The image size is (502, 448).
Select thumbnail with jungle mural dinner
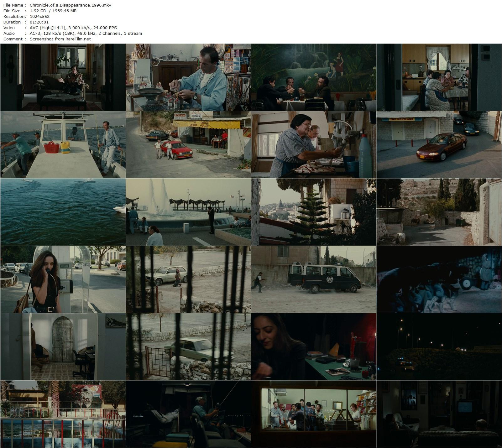[314, 77]
